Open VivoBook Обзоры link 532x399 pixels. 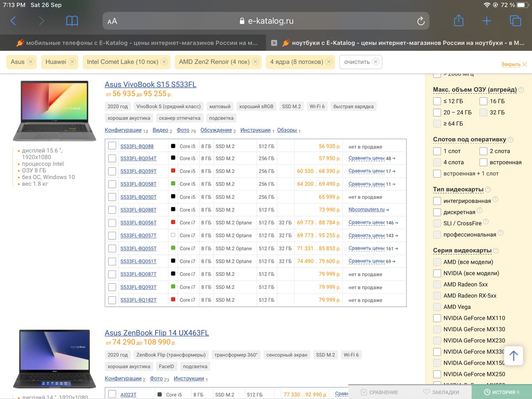point(287,130)
